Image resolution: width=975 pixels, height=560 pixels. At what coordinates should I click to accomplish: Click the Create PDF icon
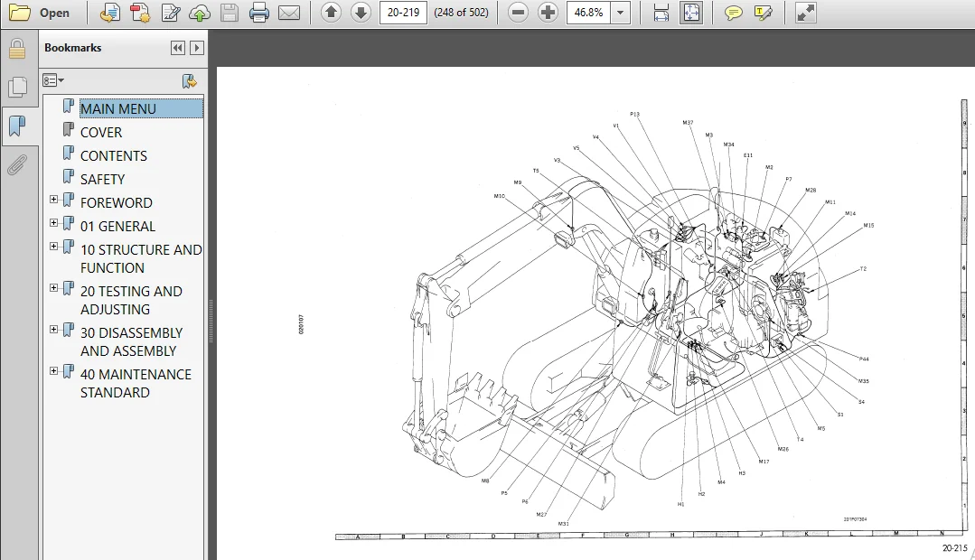140,13
